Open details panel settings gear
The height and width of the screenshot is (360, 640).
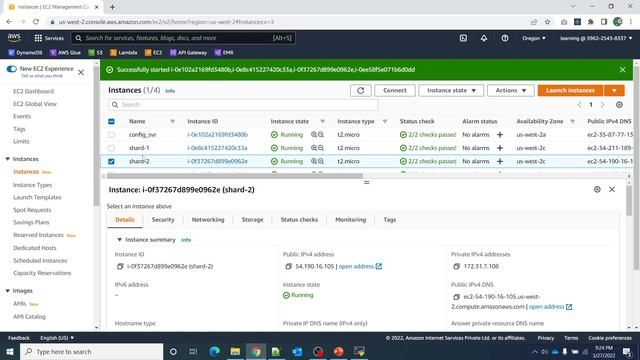point(597,189)
